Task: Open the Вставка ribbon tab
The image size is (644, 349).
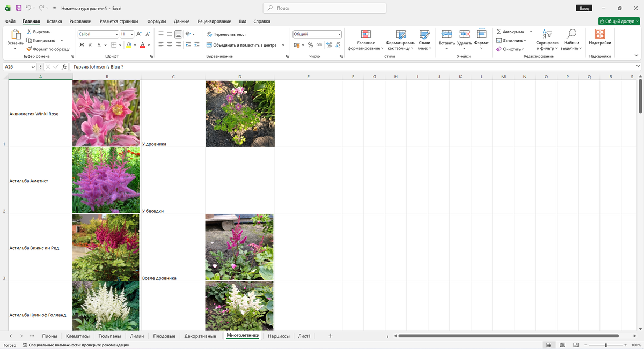Action: click(x=54, y=21)
